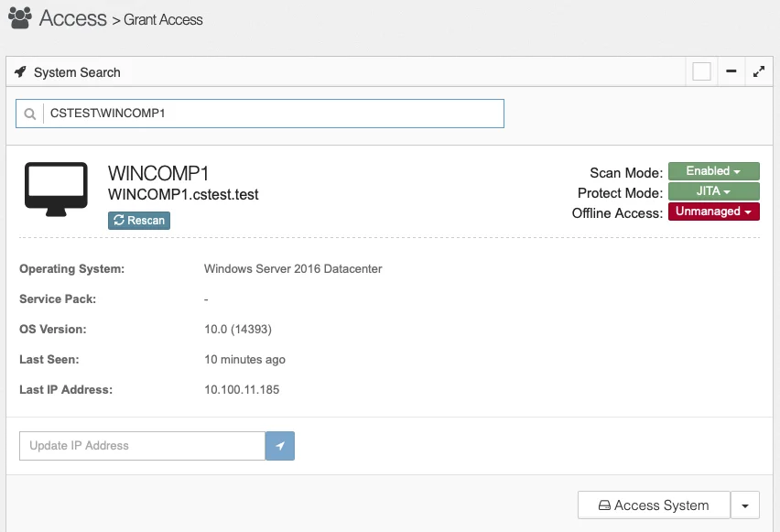This screenshot has width=780, height=532.
Task: Click the magnifier search icon
Action: point(30,114)
